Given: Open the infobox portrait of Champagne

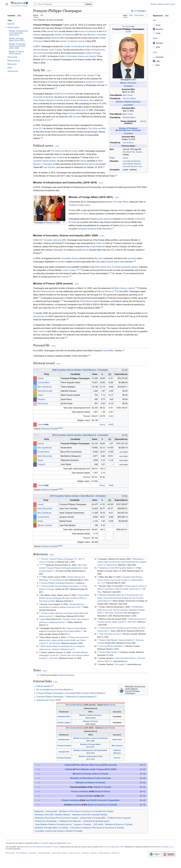Looking at the screenshot, I should [128, 56].
